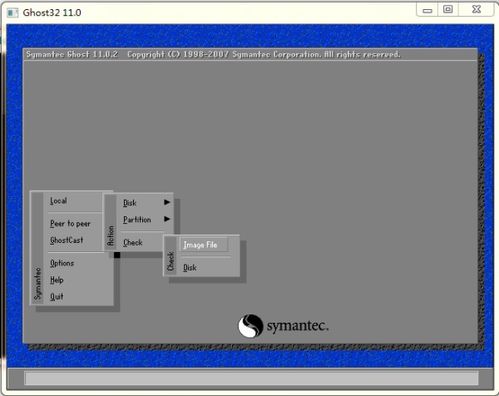Click the empty status bar field
This screenshot has height=396, width=499.
252,378
